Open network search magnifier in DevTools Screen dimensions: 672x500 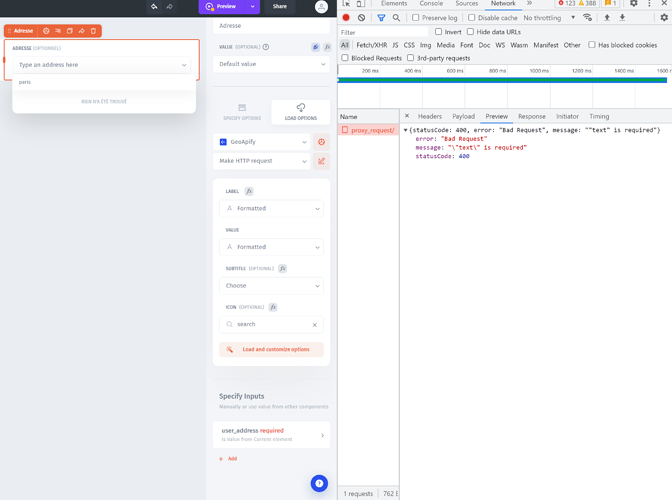[x=396, y=18]
